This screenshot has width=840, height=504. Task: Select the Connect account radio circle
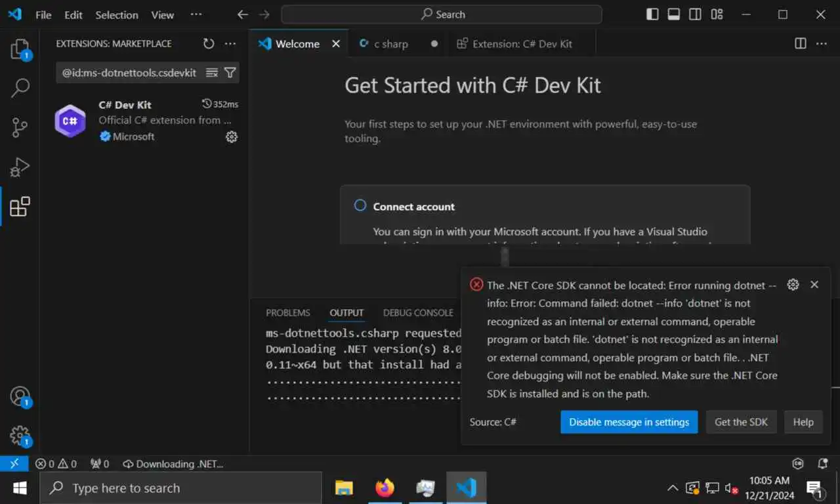[360, 205]
